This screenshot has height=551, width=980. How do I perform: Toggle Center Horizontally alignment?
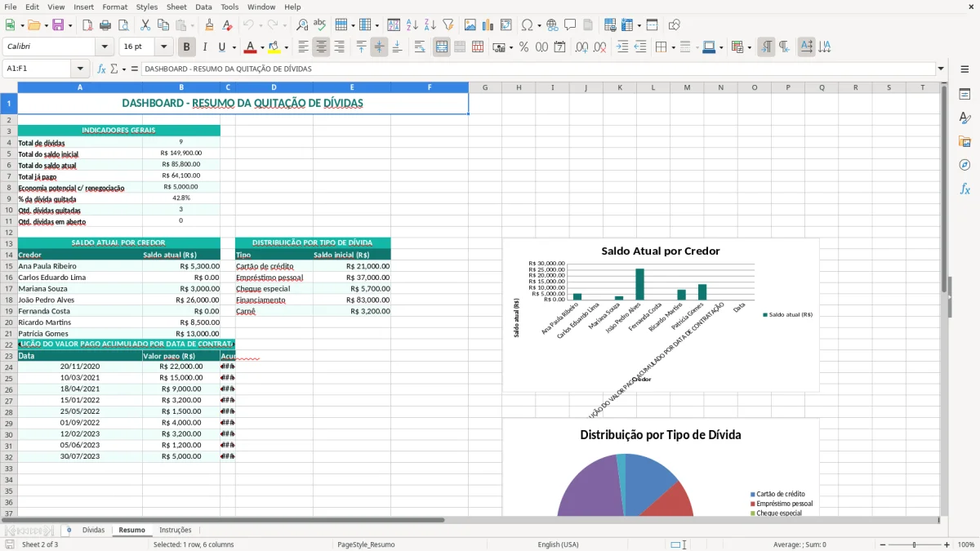pos(321,47)
